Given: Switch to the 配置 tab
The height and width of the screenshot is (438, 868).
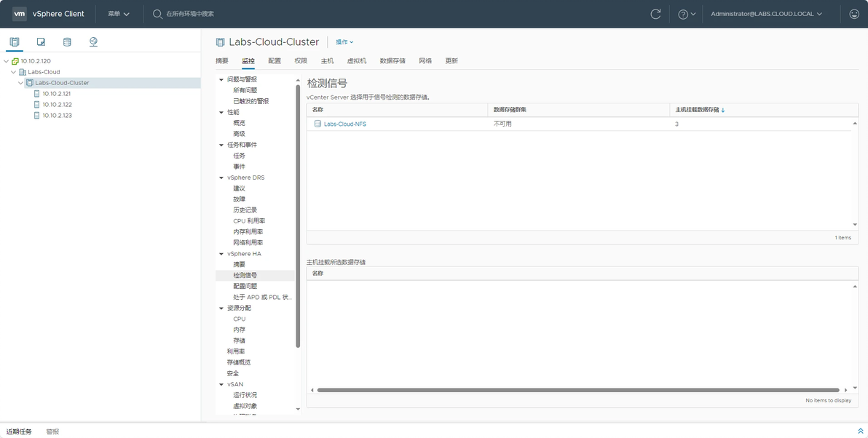Looking at the screenshot, I should click(275, 61).
